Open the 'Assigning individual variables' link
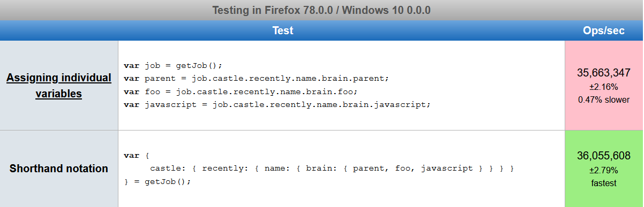The width and height of the screenshot is (644, 207). tap(59, 86)
